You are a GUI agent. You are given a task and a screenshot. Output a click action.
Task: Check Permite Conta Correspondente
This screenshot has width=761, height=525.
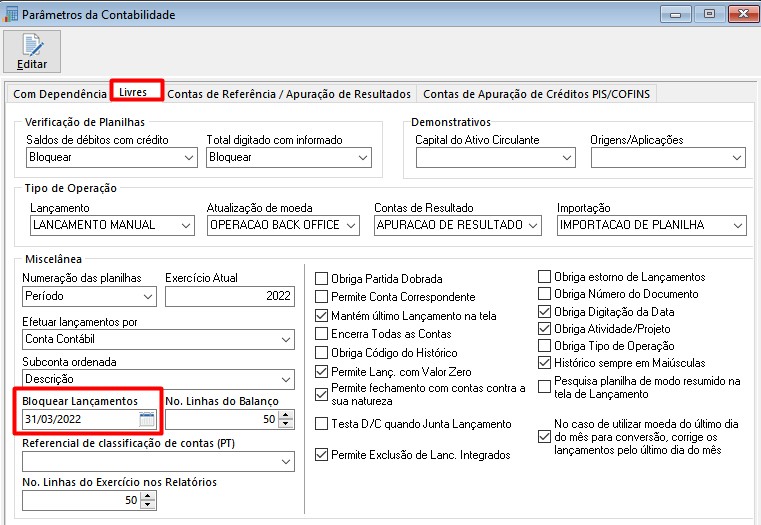click(321, 296)
